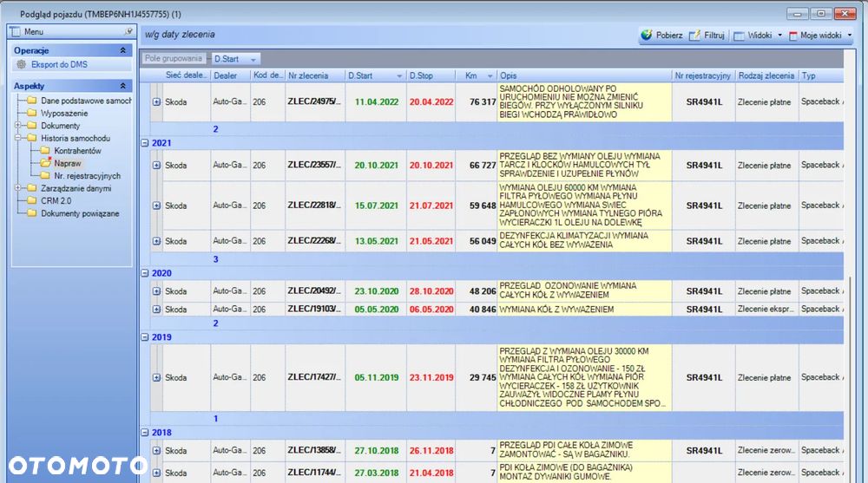Collapse the 2021 group
The width and height of the screenshot is (868, 483).
(144, 143)
